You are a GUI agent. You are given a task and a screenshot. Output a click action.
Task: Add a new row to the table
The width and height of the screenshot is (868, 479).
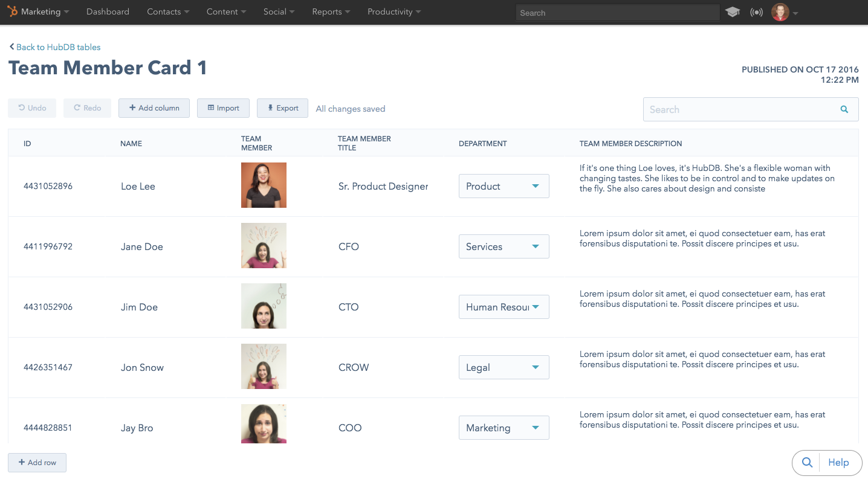click(37, 463)
